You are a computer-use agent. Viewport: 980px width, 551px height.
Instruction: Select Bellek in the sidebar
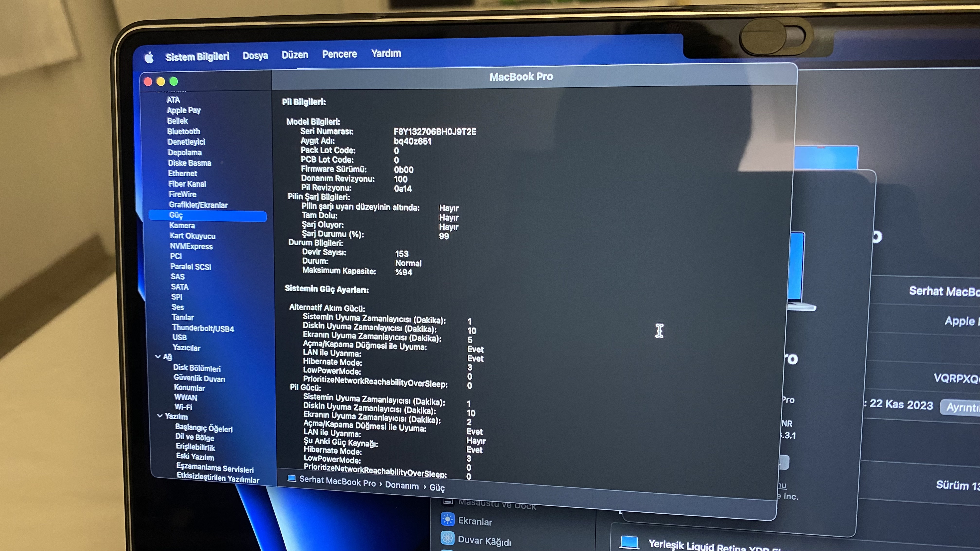pyautogui.click(x=177, y=121)
